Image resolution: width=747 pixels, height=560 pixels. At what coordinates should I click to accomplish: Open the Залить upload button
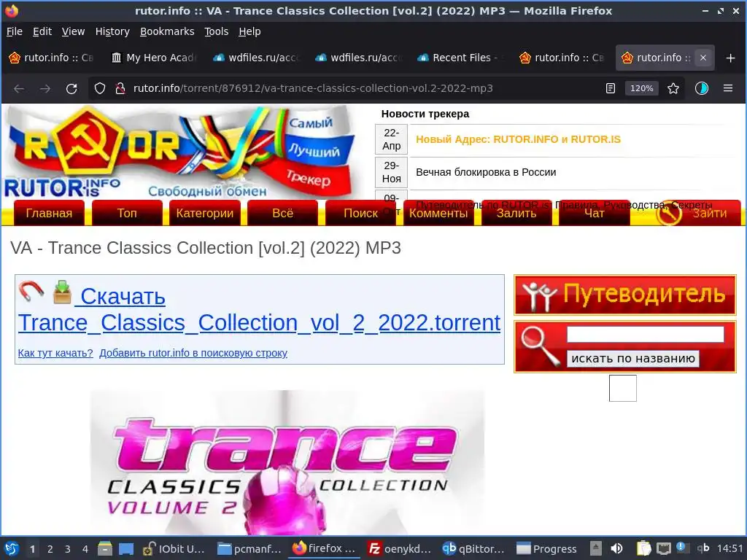click(516, 213)
